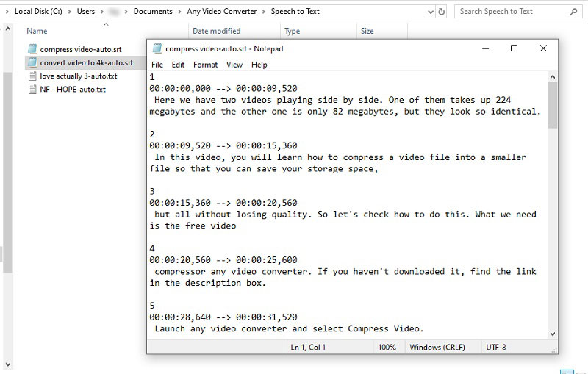Open the View menu in Notepad

pyautogui.click(x=234, y=65)
